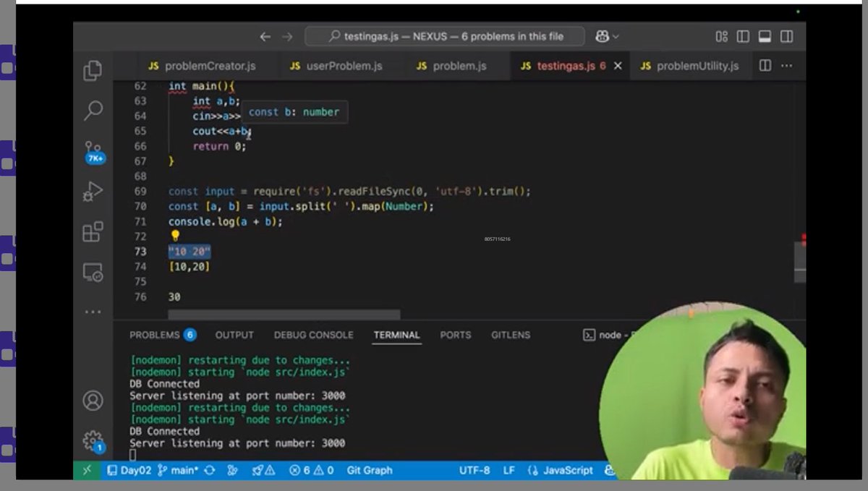This screenshot has height=491, width=868.
Task: Switch to problemUtility.js tab
Action: pos(689,66)
